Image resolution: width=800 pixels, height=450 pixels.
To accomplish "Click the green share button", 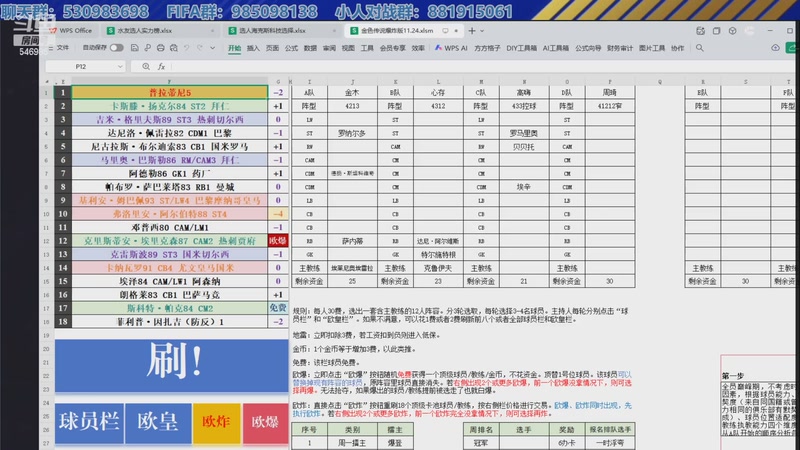I will pyautogui.click(x=792, y=48).
